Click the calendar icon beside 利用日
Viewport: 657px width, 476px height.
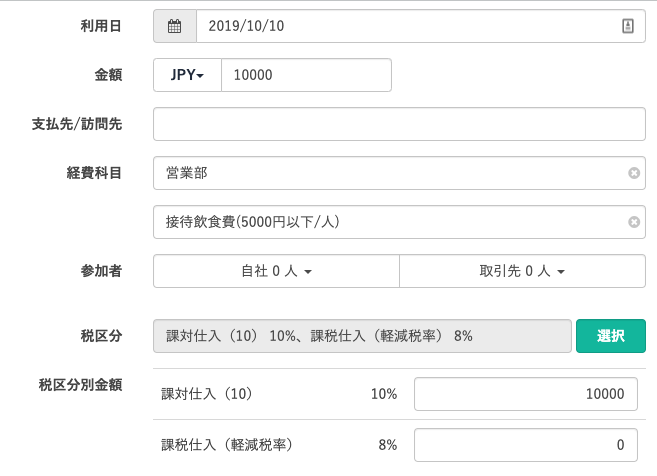(x=175, y=28)
